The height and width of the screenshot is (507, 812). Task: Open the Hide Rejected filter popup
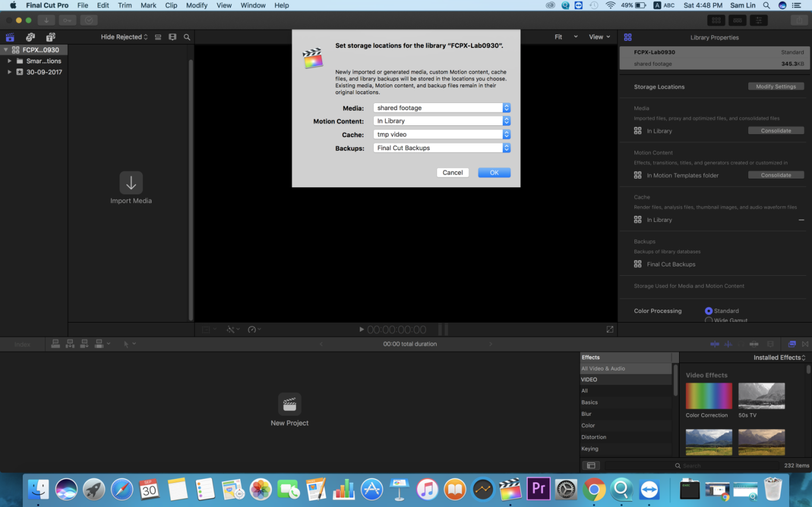[x=124, y=37]
